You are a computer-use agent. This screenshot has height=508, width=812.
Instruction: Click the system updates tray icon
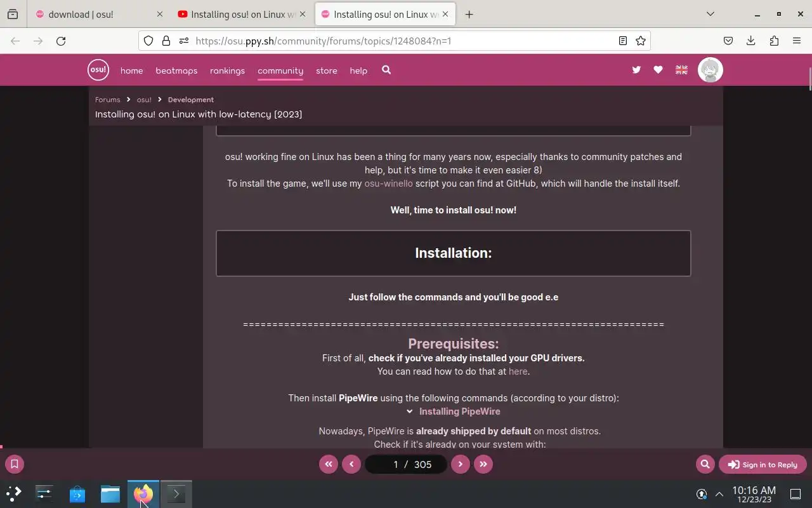702,494
